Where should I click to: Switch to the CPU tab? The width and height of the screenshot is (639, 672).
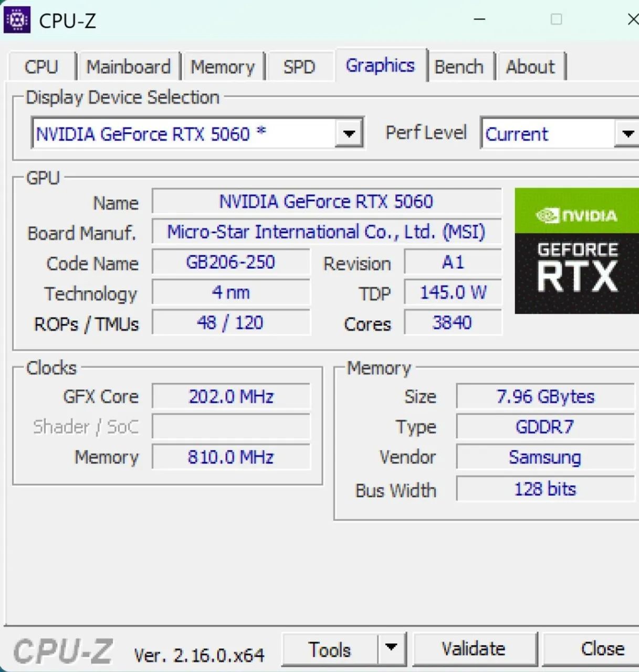[41, 67]
